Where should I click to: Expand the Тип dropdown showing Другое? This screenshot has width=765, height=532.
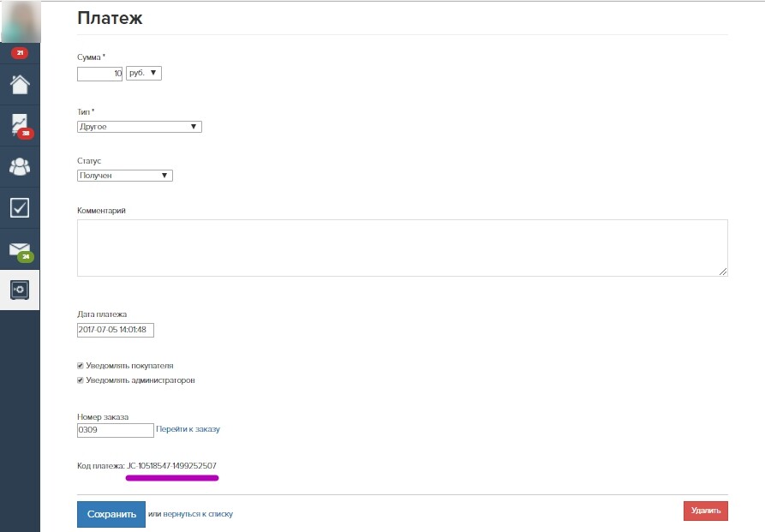(140, 127)
